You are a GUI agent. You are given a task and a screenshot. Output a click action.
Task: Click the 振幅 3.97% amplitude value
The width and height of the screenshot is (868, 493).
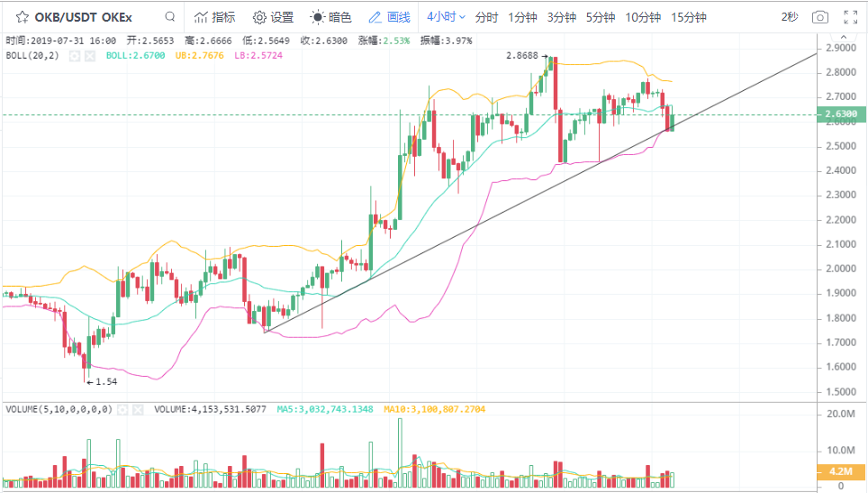pos(447,41)
